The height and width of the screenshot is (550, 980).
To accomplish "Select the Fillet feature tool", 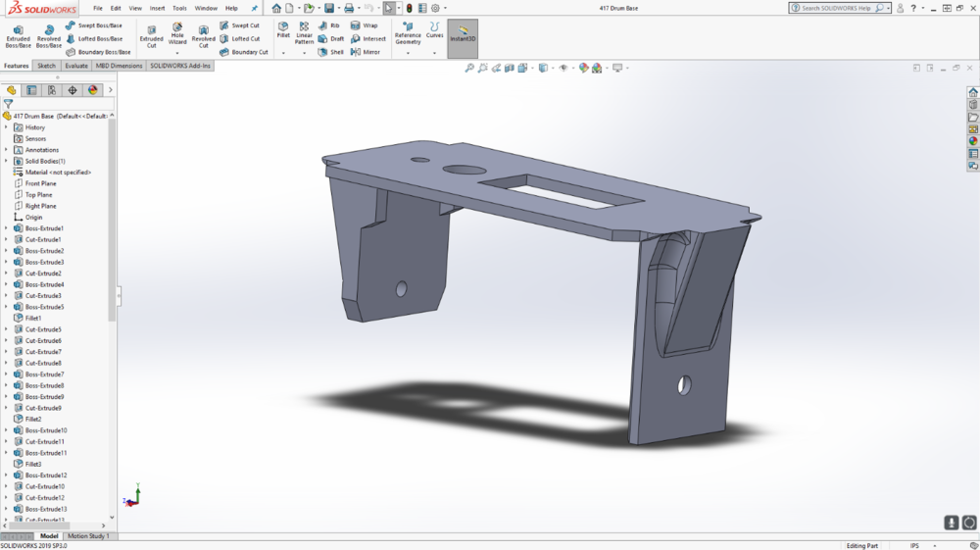I will (x=283, y=29).
